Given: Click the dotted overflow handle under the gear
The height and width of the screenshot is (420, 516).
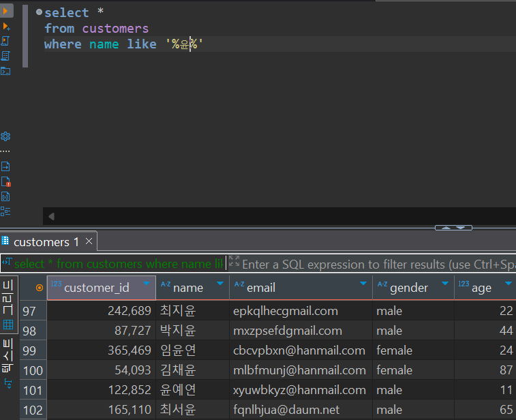Looking at the screenshot, I should pyautogui.click(x=5, y=151).
